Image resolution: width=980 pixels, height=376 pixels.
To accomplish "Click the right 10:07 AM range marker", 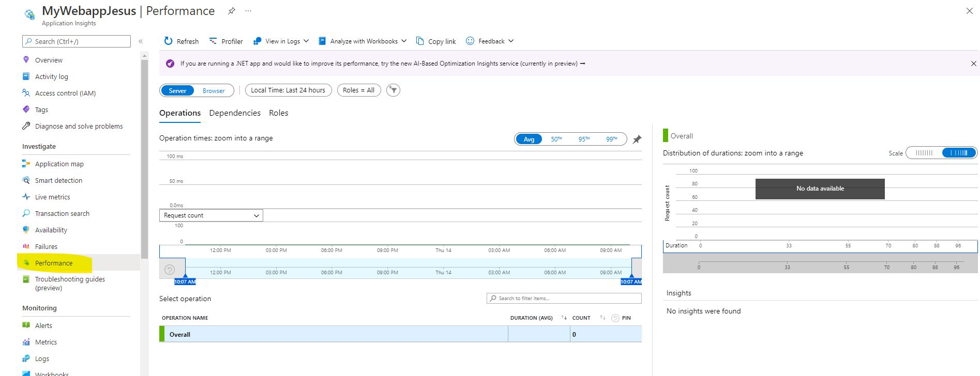I will [631, 281].
